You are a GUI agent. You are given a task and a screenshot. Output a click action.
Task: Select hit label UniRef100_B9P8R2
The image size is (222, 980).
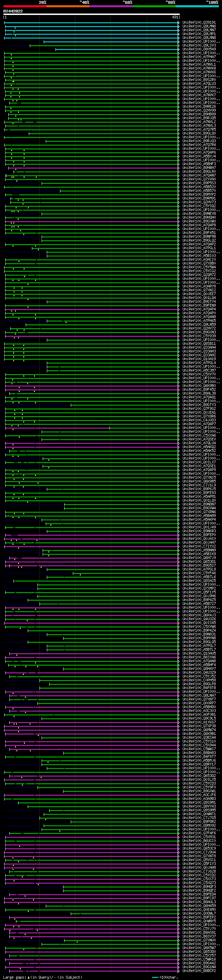tap(199, 822)
